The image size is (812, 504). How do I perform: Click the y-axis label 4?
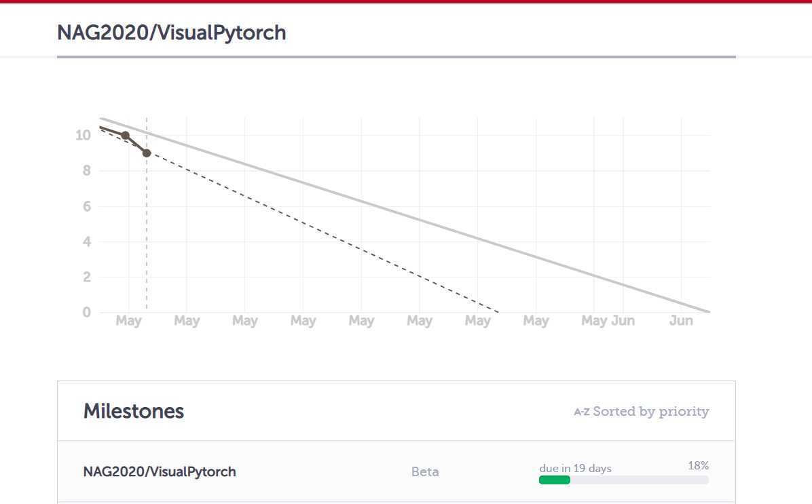point(86,241)
